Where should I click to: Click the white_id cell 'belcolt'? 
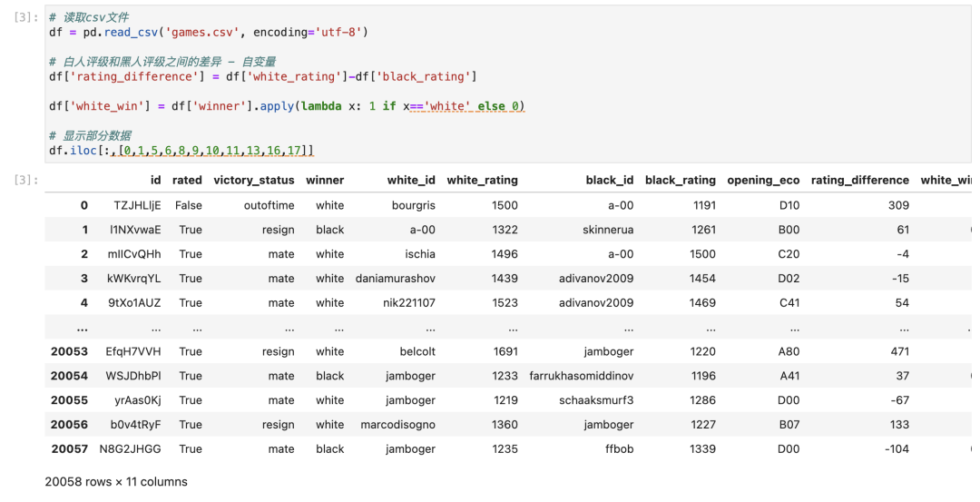[417, 351]
